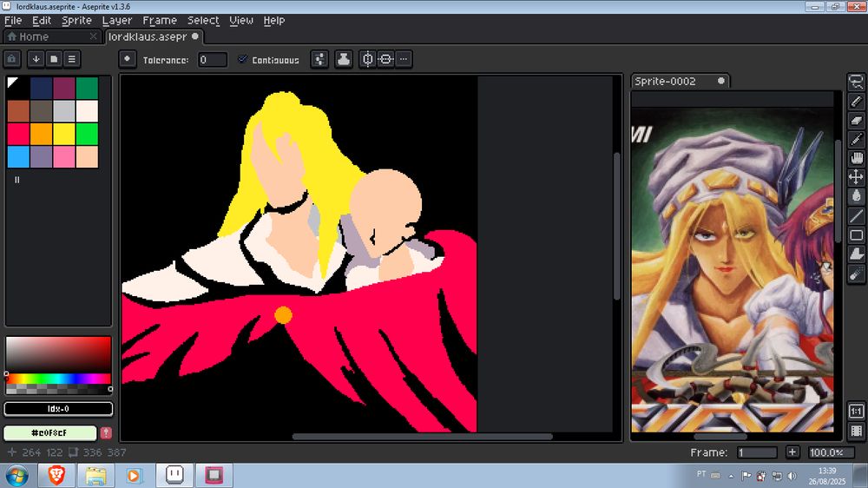Open the Edit menu

[42, 21]
